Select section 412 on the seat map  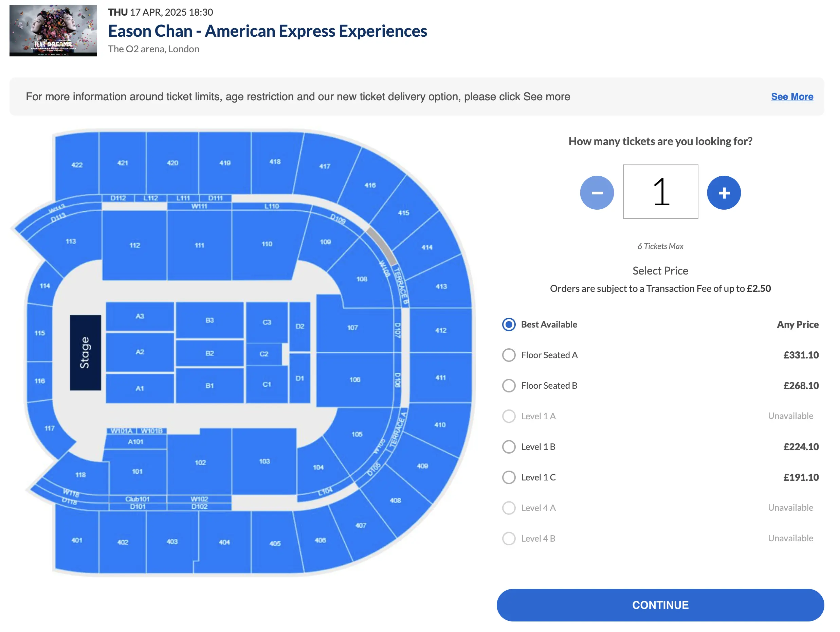[440, 330]
